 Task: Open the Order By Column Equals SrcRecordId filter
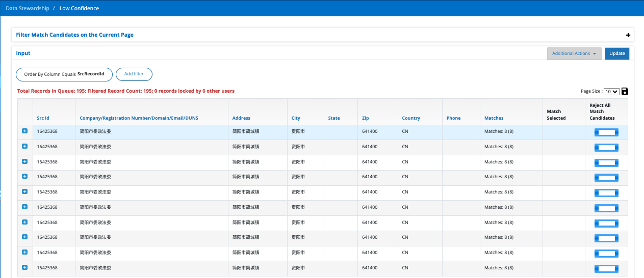tap(64, 74)
